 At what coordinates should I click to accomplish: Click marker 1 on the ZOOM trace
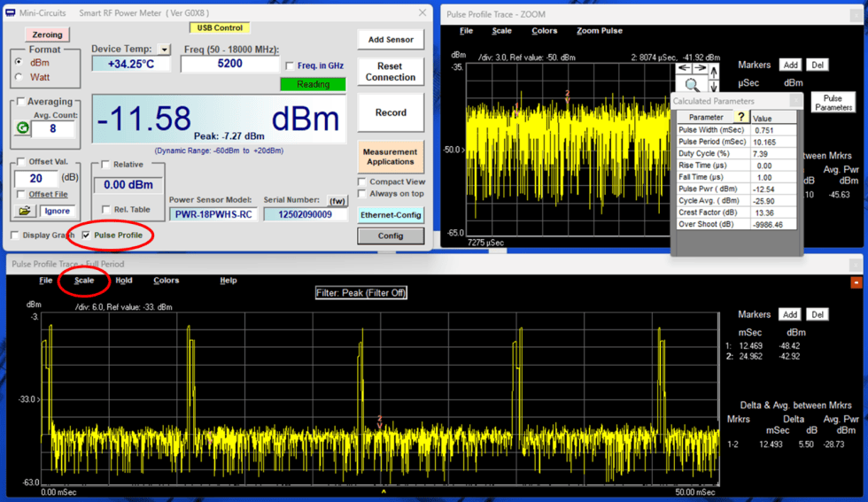(x=517, y=108)
